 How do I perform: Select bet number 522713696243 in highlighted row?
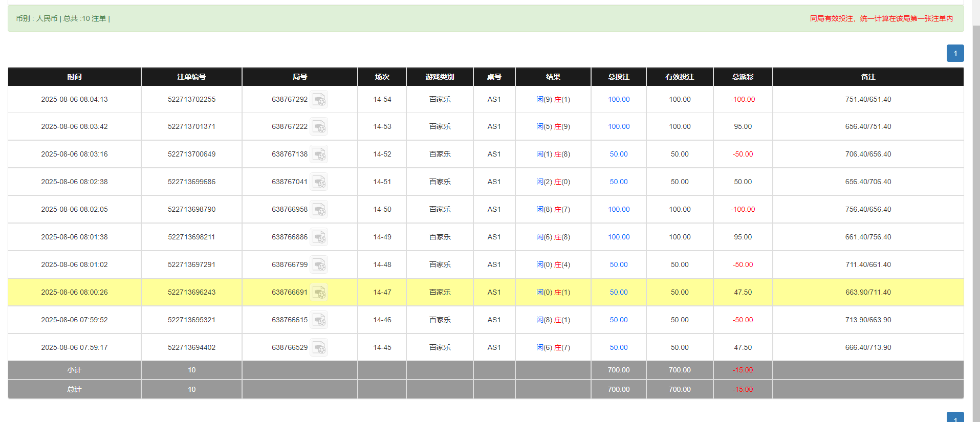pyautogui.click(x=191, y=292)
